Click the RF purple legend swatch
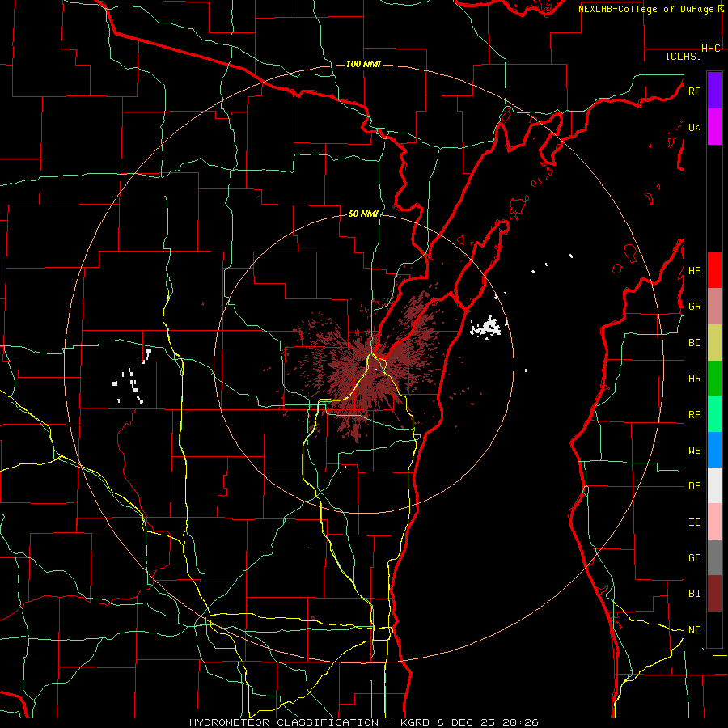 tap(714, 90)
